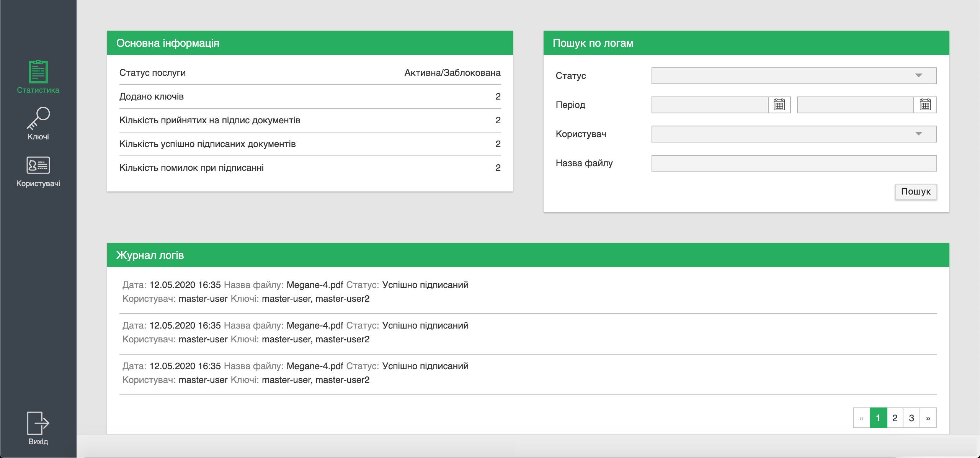The image size is (980, 458).
Task: Expand the Користувач dropdown
Action: [x=794, y=134]
